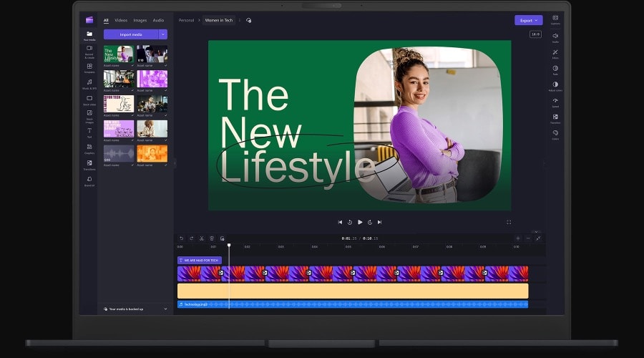Open the Captions panel

555,19
